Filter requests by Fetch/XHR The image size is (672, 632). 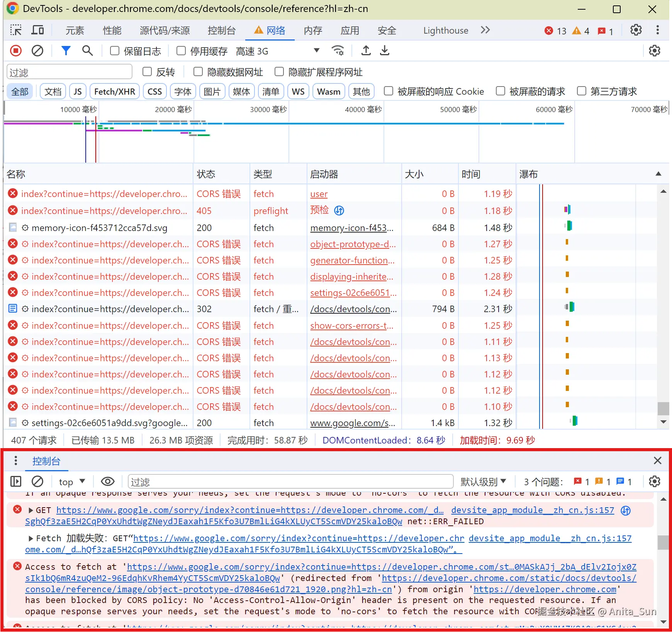(115, 92)
